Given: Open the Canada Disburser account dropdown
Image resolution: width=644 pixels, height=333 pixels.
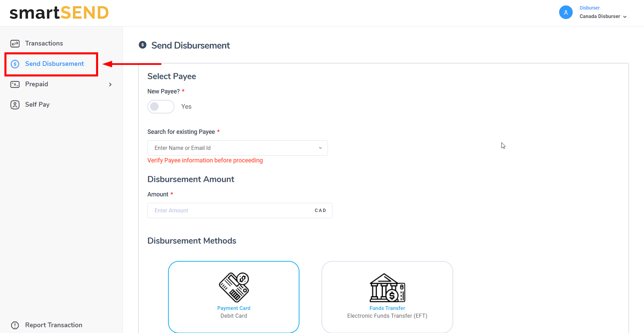Looking at the screenshot, I should 603,16.
